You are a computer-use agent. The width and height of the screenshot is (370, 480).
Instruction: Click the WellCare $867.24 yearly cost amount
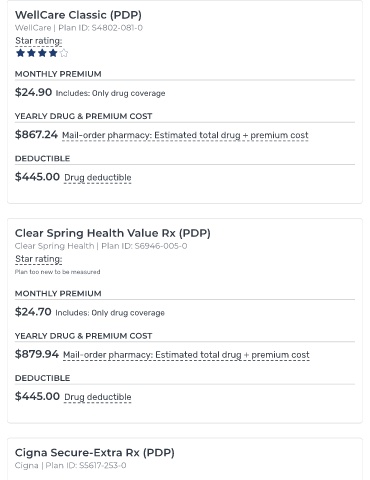(x=36, y=134)
